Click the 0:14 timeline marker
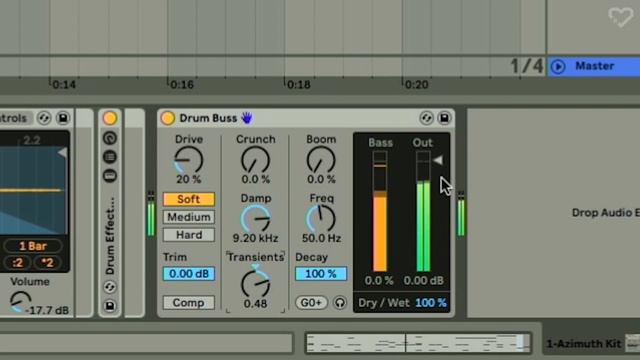Screen dimensions: 640x360 click(64, 84)
